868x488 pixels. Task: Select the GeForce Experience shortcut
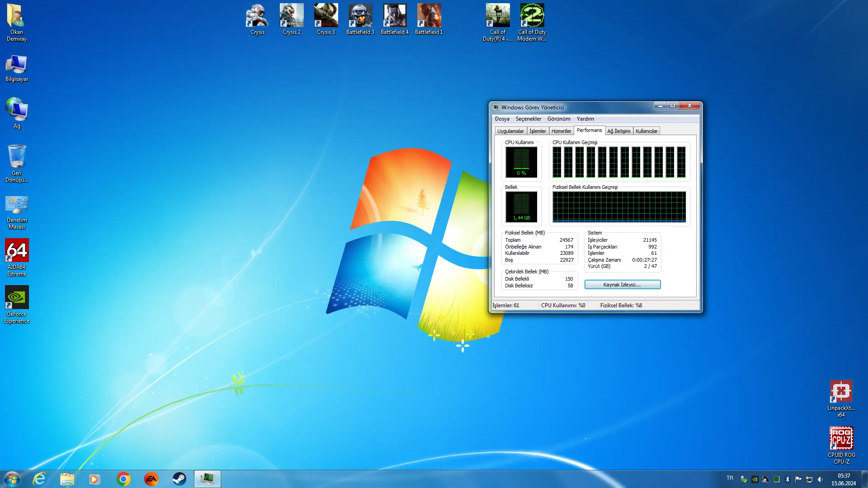click(17, 305)
